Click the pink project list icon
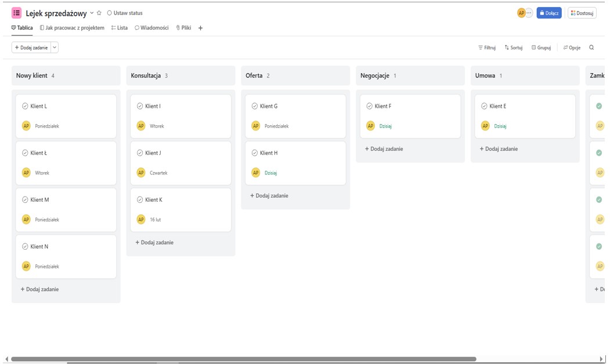This screenshot has width=610, height=364. [x=16, y=13]
